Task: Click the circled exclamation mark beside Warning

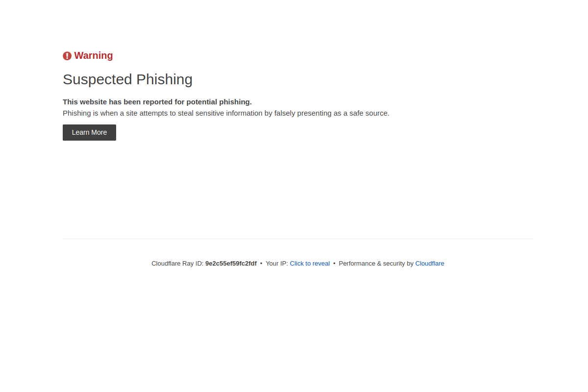Action: [x=67, y=55]
